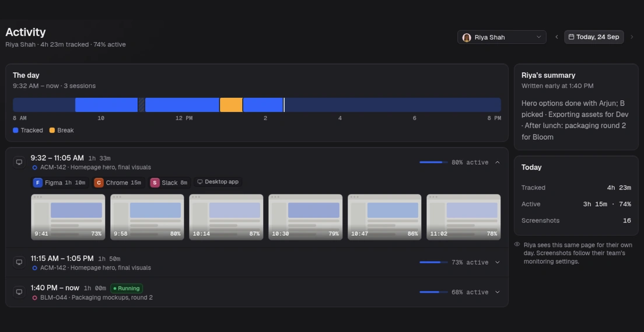
Task: Expand the 1:40 PM – now session
Action: tap(498, 292)
